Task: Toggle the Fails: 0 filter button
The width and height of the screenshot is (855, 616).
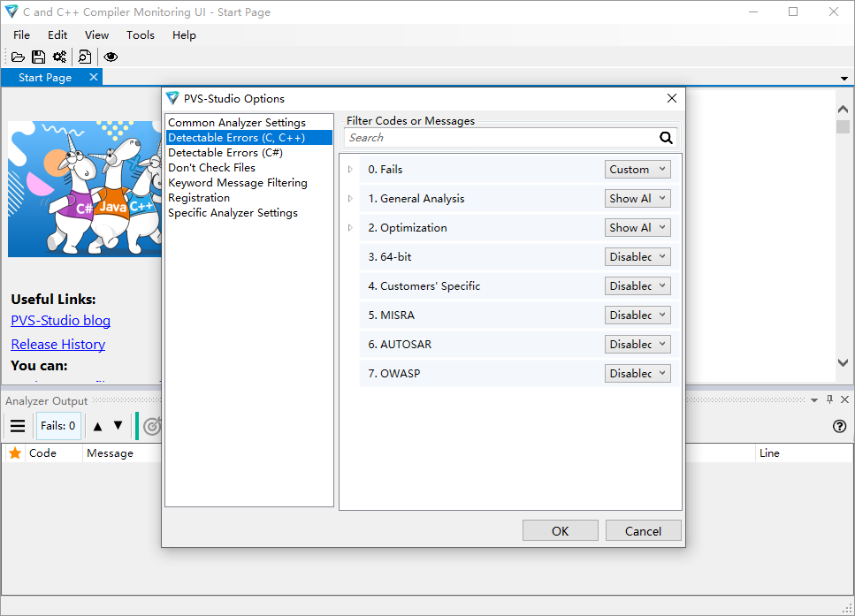Action: [x=58, y=426]
